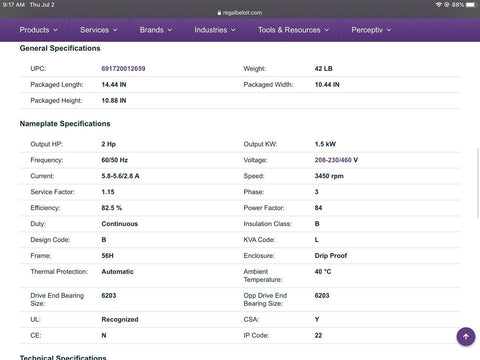Select the Nameplate Specifications heading
This screenshot has width=480, height=360.
pos(65,124)
